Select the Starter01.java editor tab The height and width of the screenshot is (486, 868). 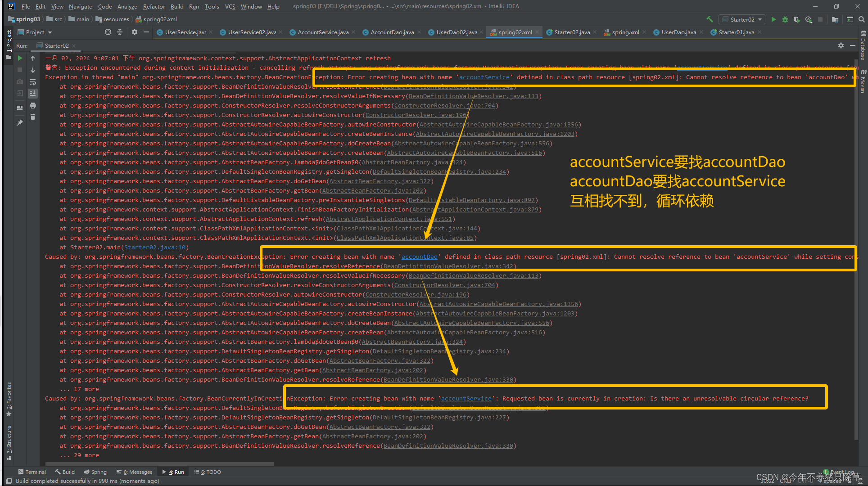click(x=736, y=32)
